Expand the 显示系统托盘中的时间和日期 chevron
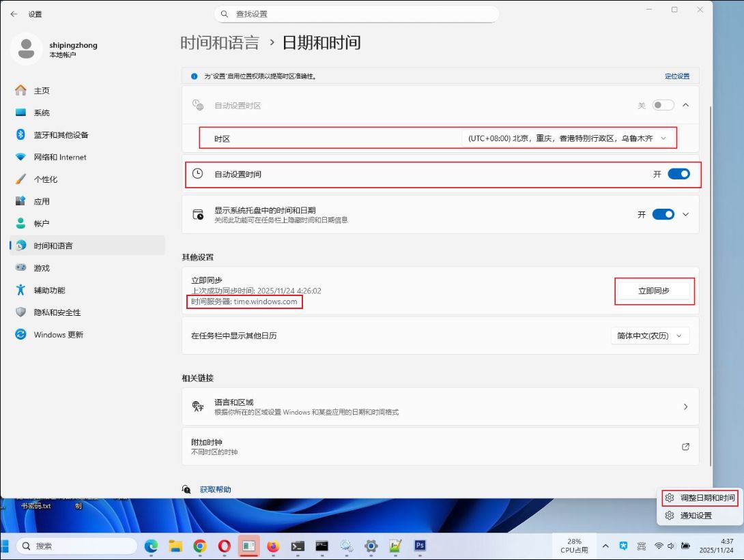744x560 pixels. 686,214
